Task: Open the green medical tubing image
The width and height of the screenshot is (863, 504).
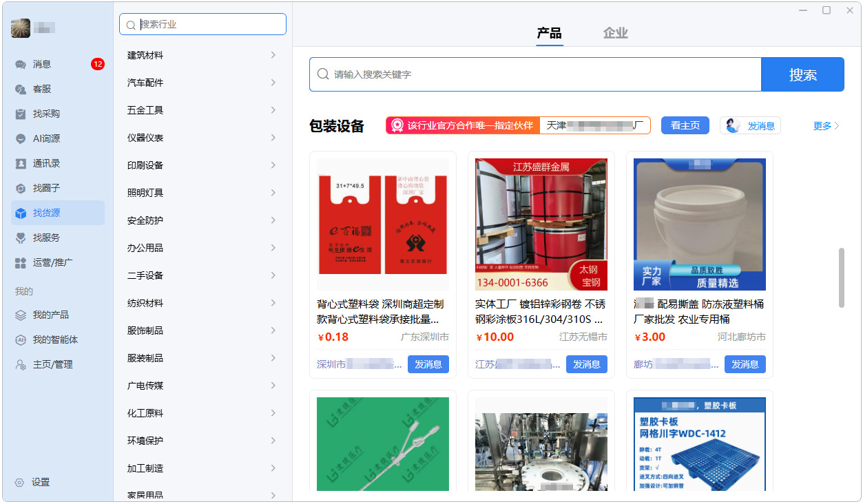Action: 383,444
